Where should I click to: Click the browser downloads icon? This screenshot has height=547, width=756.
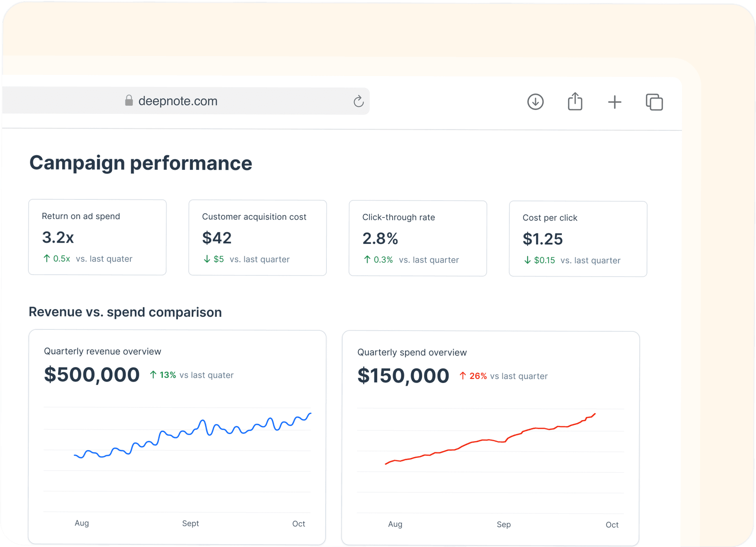pos(535,102)
